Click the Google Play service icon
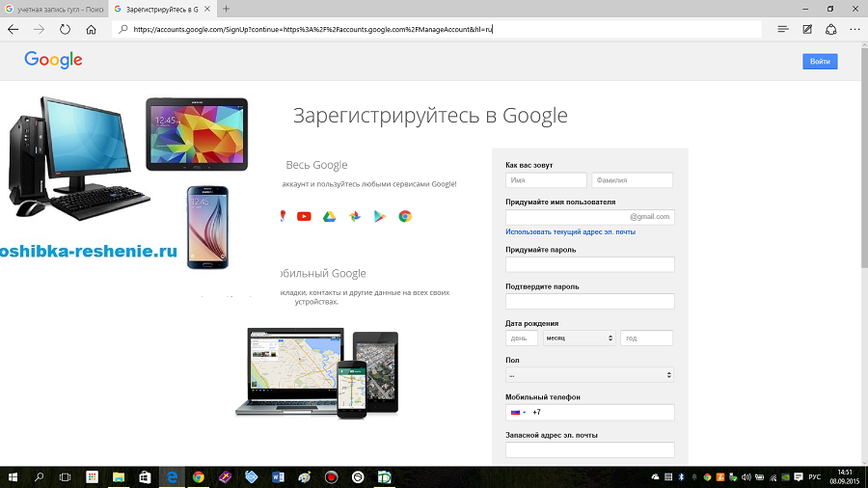The image size is (868, 488). (x=380, y=216)
